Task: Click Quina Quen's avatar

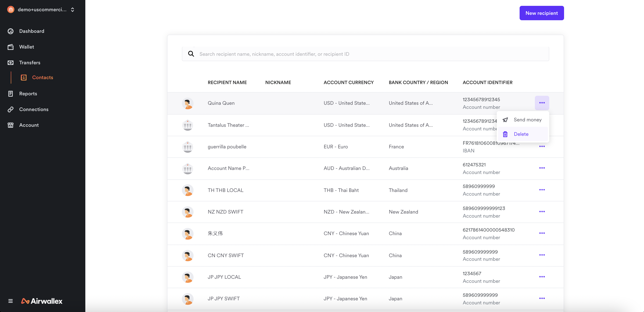Action: tap(187, 103)
